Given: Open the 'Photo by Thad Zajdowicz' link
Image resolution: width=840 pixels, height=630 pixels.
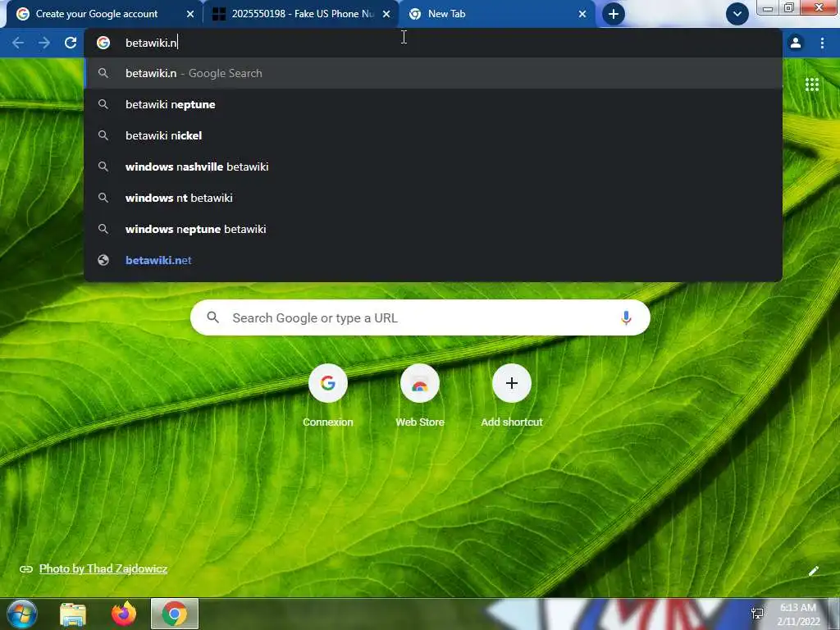Looking at the screenshot, I should click(103, 568).
